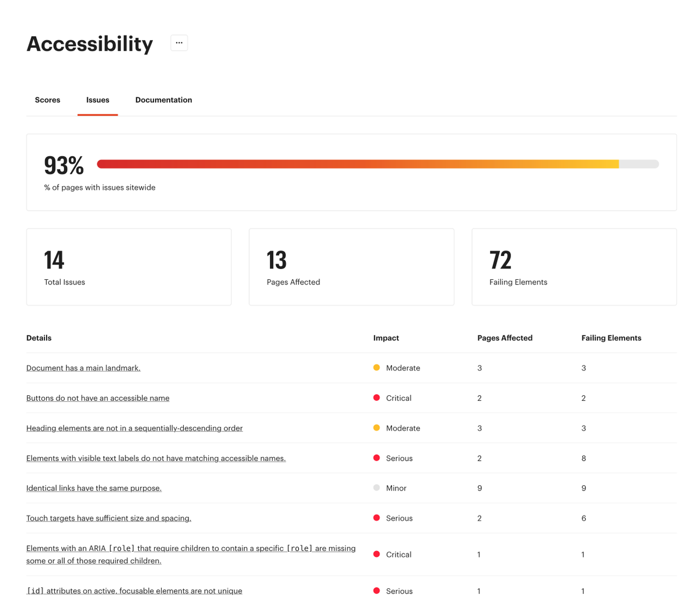Click pages affected 9 in Identical links row
700x596 pixels.
pyautogui.click(x=480, y=488)
